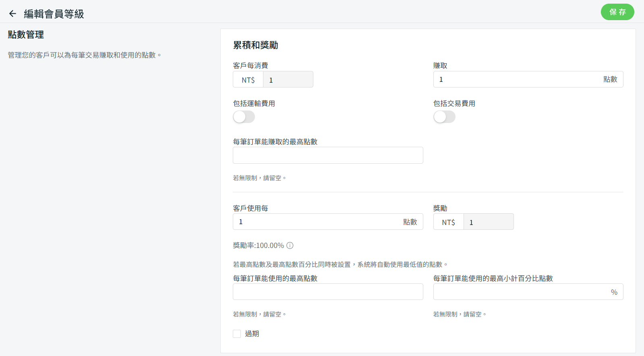644x356 pixels.
Task: Select the 獎勵 amount input field
Action: click(x=488, y=222)
